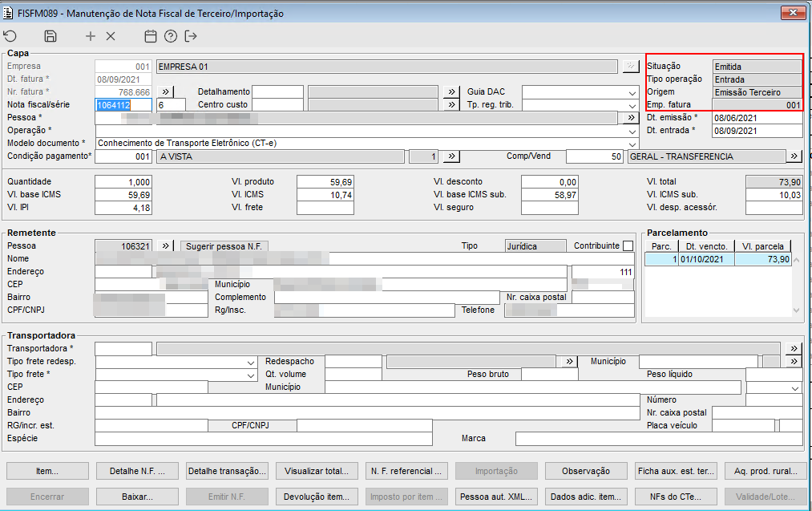
Task: Click lookup arrows next to Remetente Pessoa code
Action: 166,246
